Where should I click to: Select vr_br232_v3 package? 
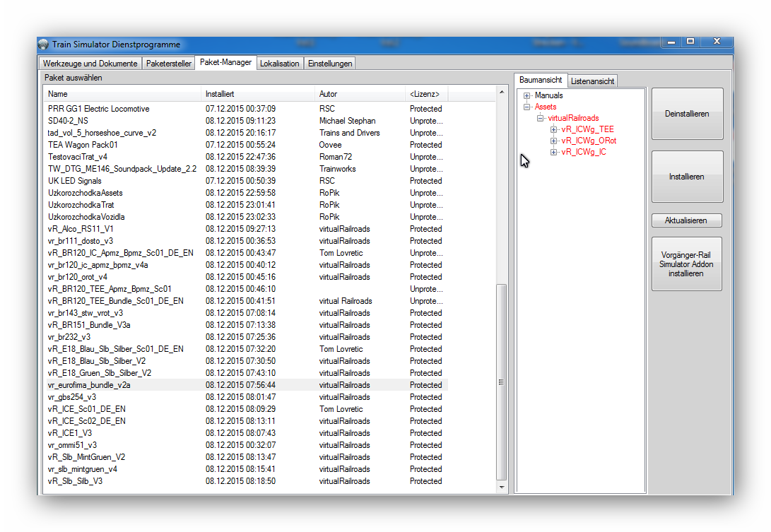point(246,337)
